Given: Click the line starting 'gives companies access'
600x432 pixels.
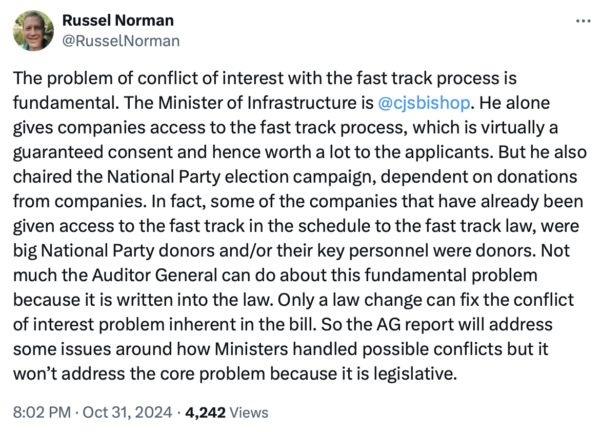Looking at the screenshot, I should tap(290, 124).
